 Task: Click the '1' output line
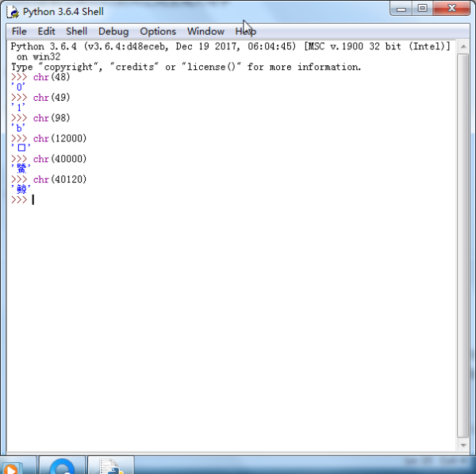click(x=18, y=107)
